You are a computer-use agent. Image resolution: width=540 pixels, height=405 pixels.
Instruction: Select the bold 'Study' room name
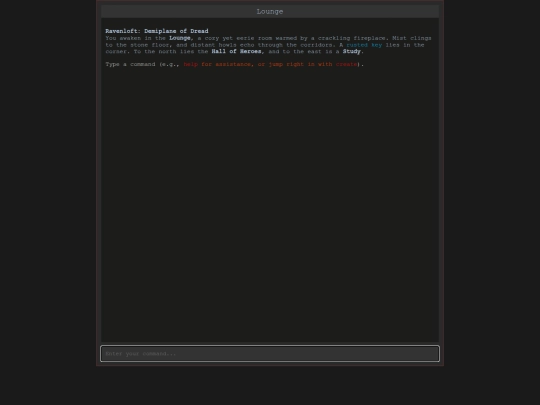coord(352,51)
